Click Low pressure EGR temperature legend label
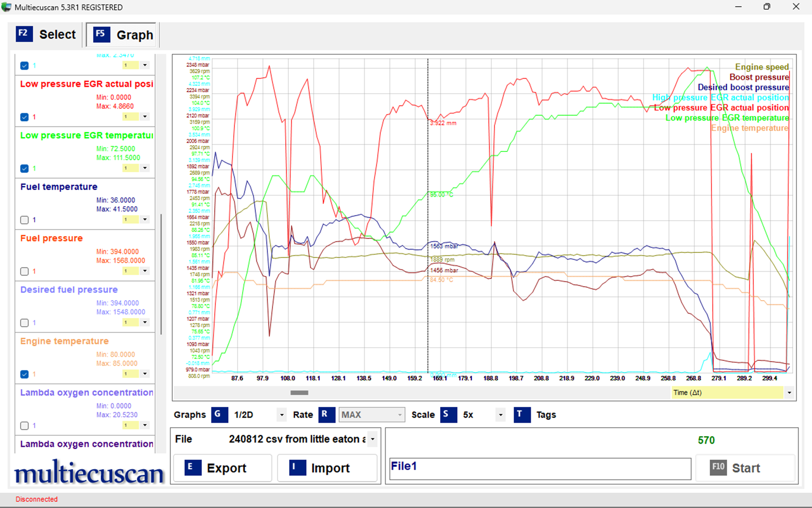The image size is (812, 508). click(727, 118)
